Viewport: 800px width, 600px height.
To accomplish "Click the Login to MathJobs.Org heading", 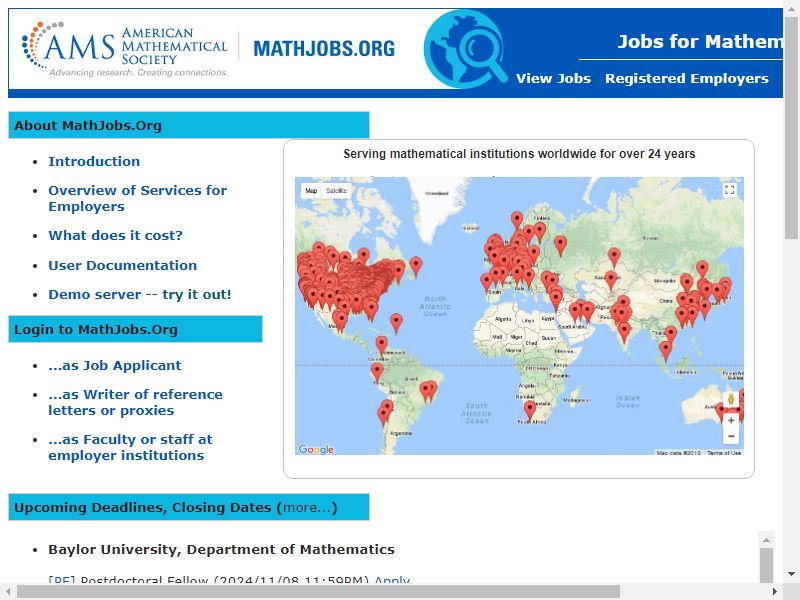I will coord(135,329).
